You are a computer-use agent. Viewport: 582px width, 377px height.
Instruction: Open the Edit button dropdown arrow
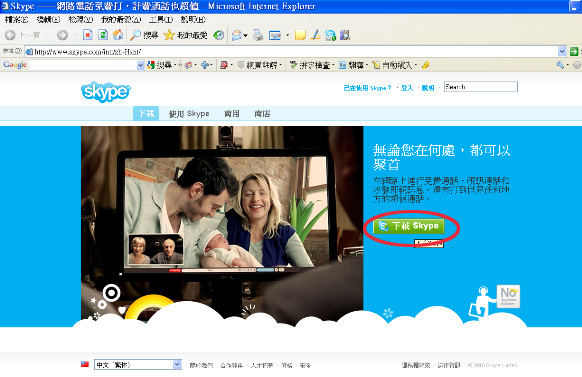click(287, 36)
